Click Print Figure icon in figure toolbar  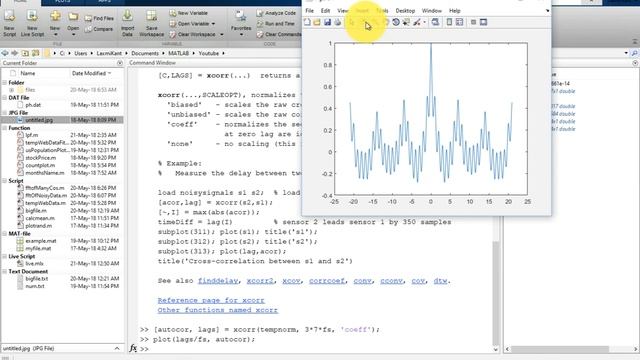[x=338, y=22]
